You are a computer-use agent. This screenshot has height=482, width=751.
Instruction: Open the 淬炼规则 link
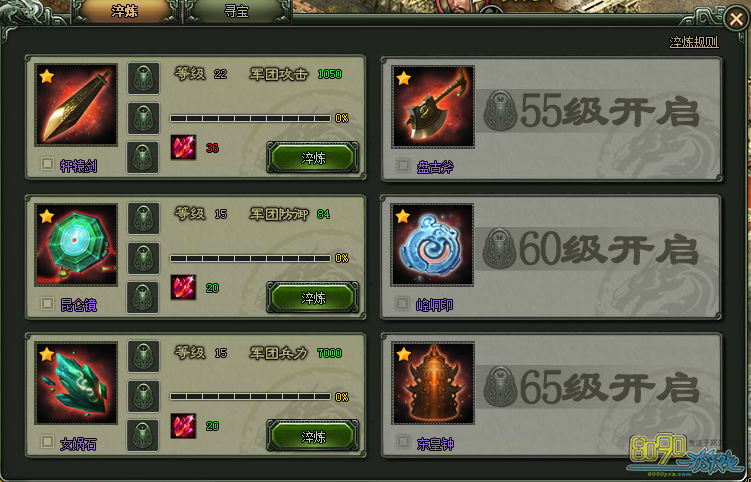[694, 42]
